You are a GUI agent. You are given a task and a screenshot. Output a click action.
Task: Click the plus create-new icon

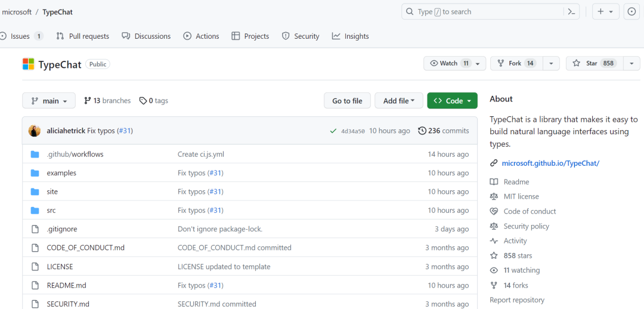click(600, 11)
